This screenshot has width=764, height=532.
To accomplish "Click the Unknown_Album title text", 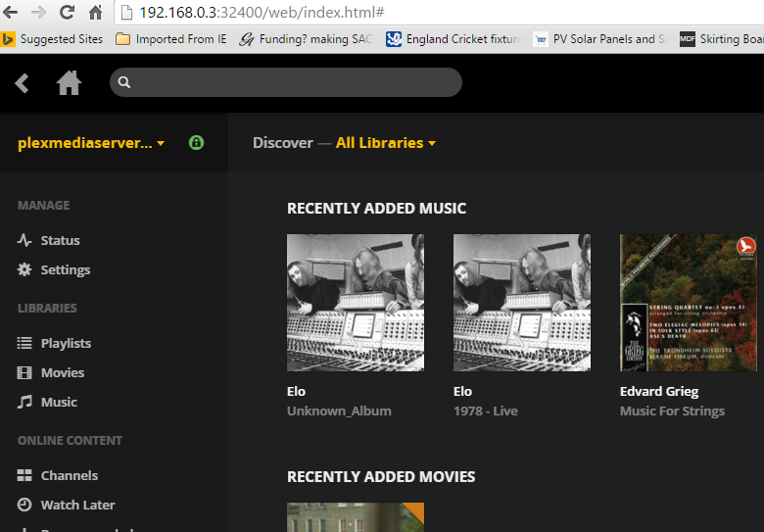I will click(339, 411).
